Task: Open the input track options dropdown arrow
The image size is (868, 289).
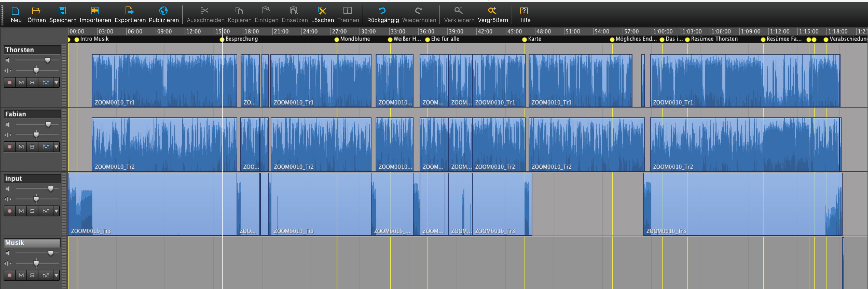Action: click(x=56, y=211)
